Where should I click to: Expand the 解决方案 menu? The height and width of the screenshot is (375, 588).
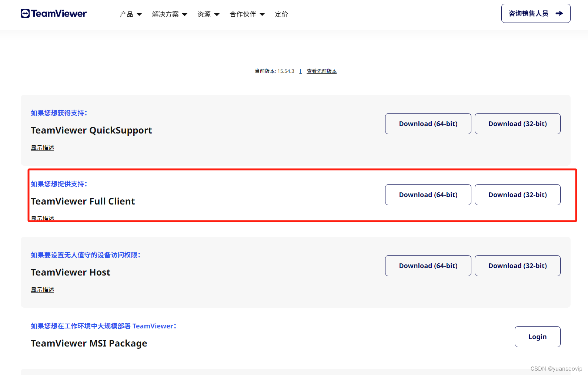[x=170, y=14]
